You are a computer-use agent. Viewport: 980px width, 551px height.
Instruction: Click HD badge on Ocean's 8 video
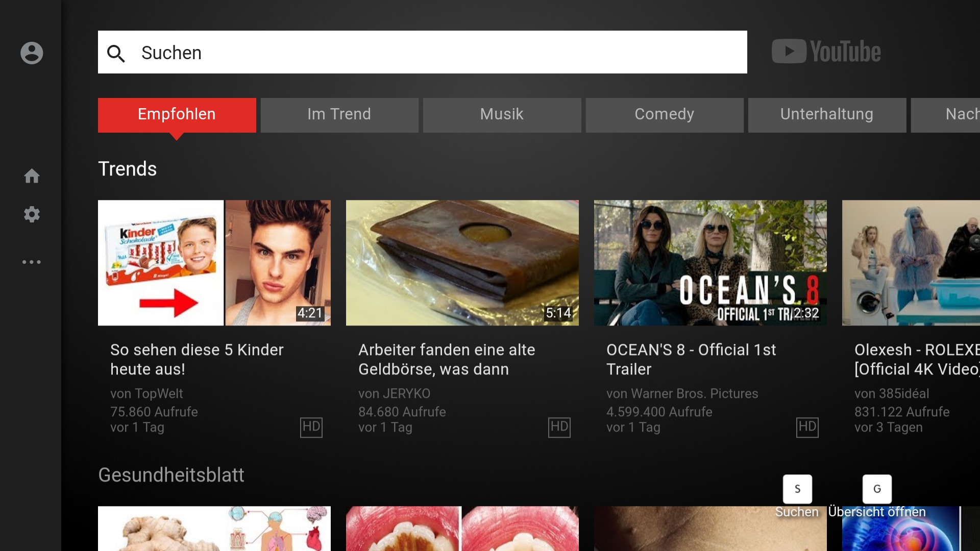(x=807, y=427)
